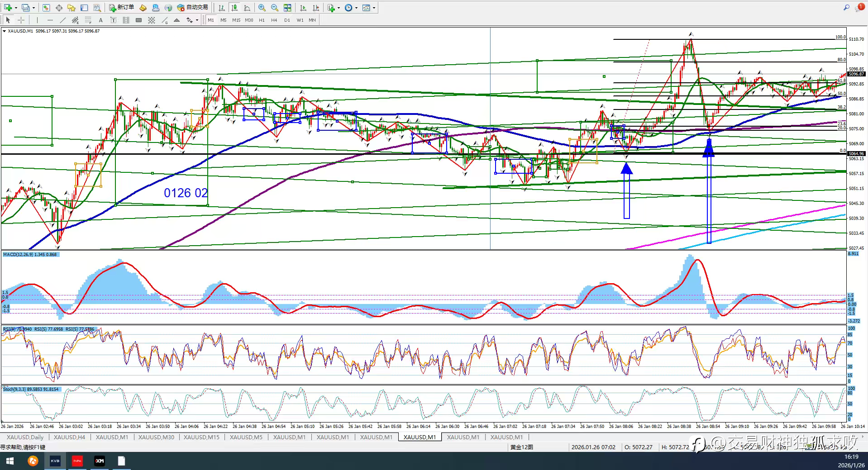Open the XAUUSD,M30 chart tab

(156, 437)
